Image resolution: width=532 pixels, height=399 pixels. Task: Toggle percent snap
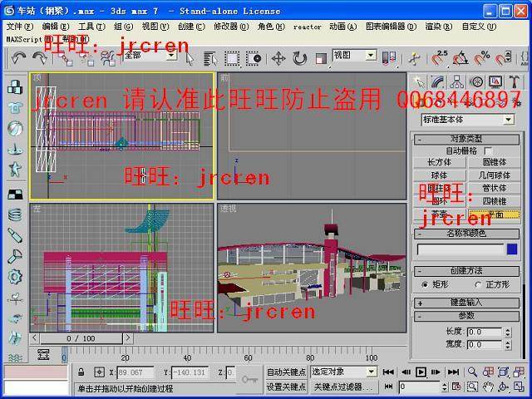click(482, 58)
